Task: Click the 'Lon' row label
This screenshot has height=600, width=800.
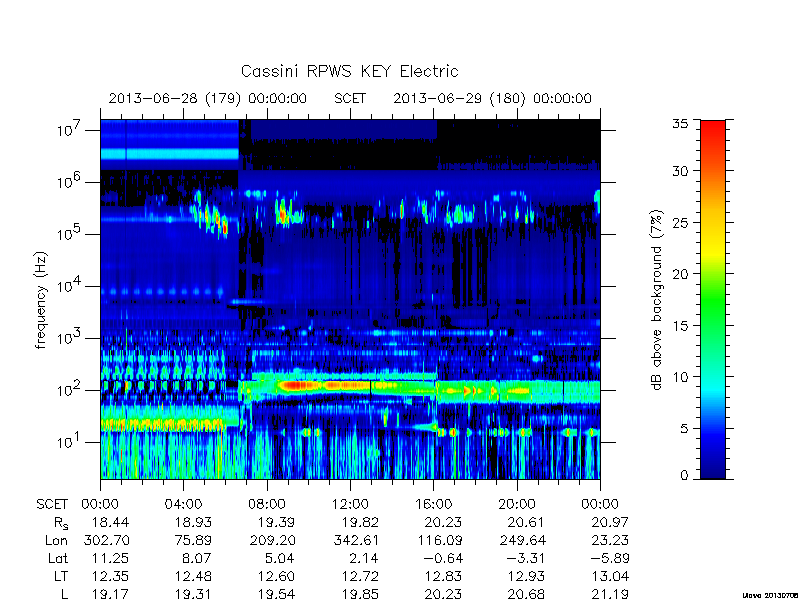Action: (x=57, y=540)
